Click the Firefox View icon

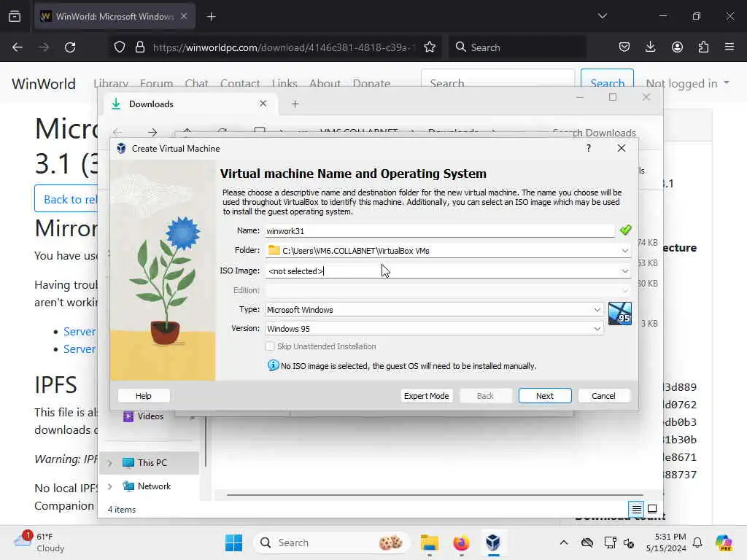pyautogui.click(x=15, y=17)
